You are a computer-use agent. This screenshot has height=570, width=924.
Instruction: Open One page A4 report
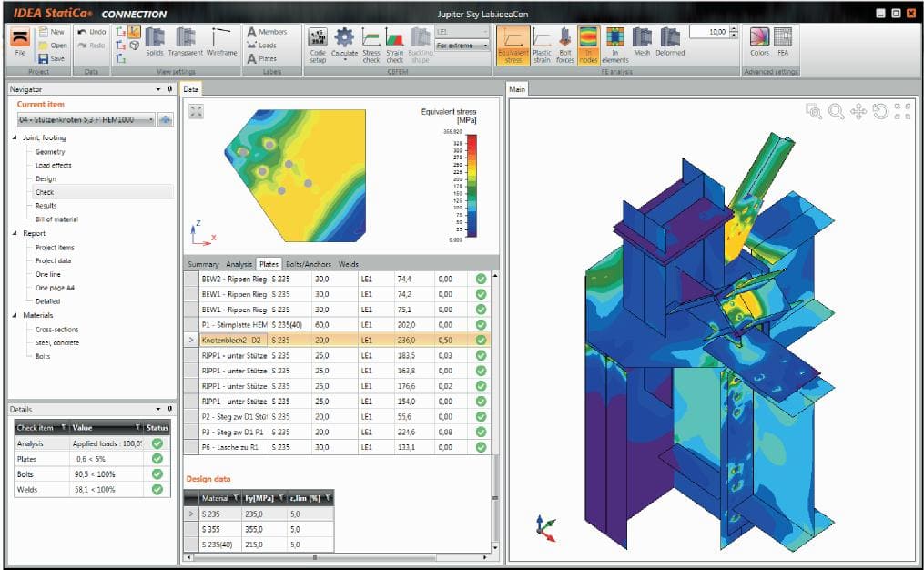click(55, 289)
